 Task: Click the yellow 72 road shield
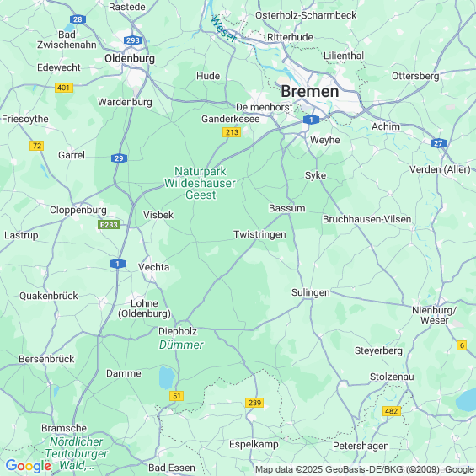point(37,146)
